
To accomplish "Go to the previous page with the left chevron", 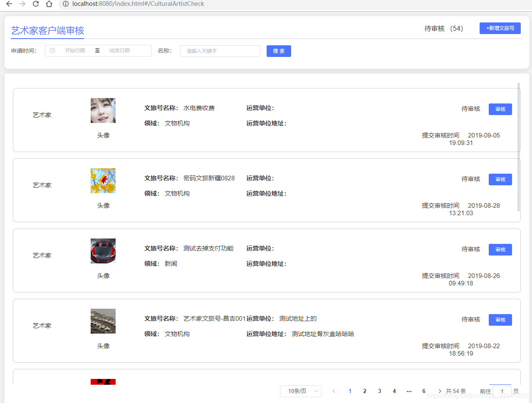I will [x=334, y=391].
